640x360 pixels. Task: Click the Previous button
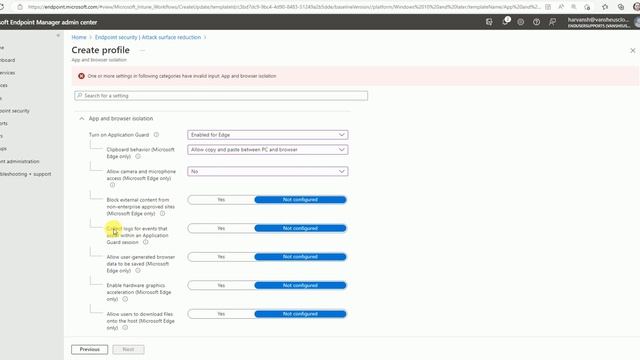pos(89,349)
